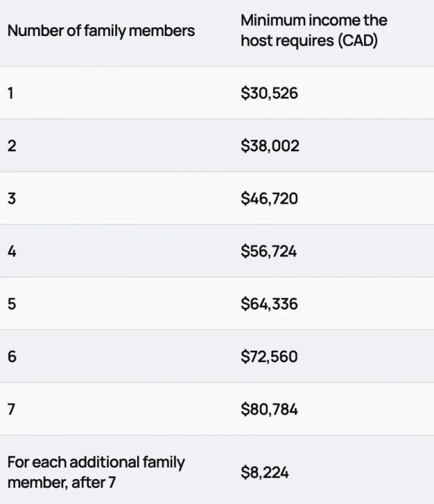Click the family members cell showing 4
Image resolution: width=434 pixels, height=504 pixels.
(x=11, y=252)
